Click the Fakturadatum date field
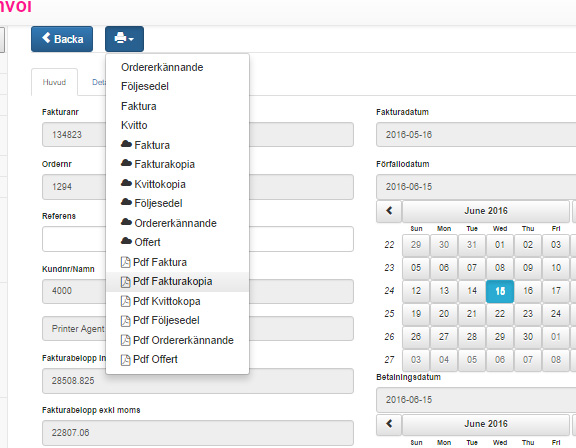The width and height of the screenshot is (576, 448). point(476,135)
